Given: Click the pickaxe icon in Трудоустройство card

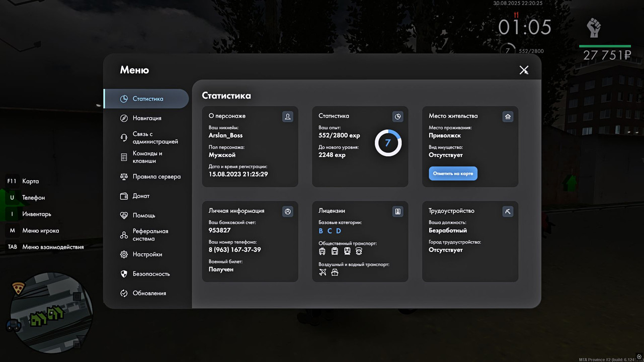Looking at the screenshot, I should click(x=508, y=212).
